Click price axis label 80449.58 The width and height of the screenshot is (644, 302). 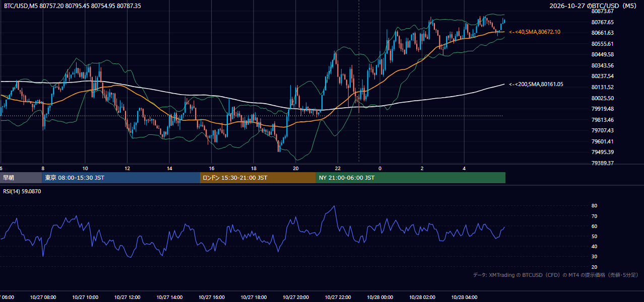[602, 54]
